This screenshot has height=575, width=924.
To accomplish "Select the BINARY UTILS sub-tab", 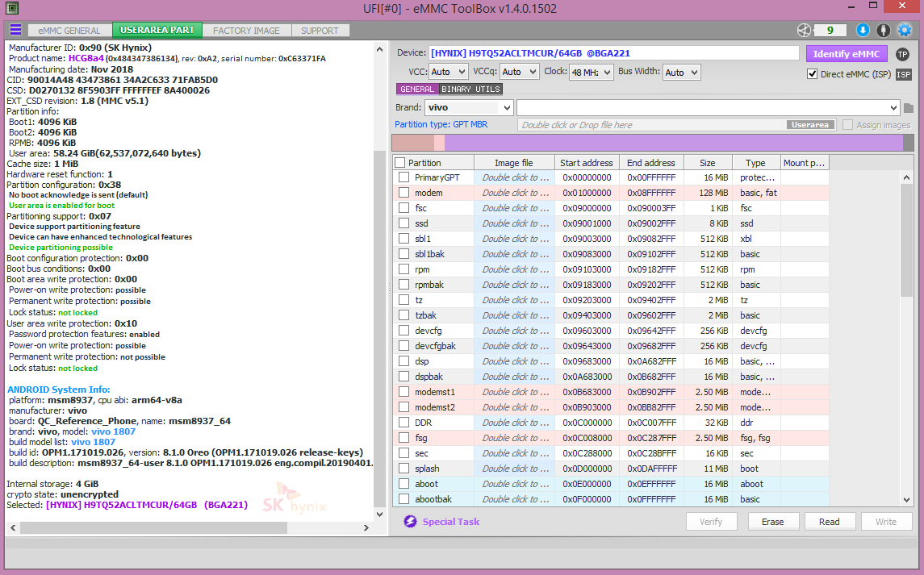I will point(470,89).
